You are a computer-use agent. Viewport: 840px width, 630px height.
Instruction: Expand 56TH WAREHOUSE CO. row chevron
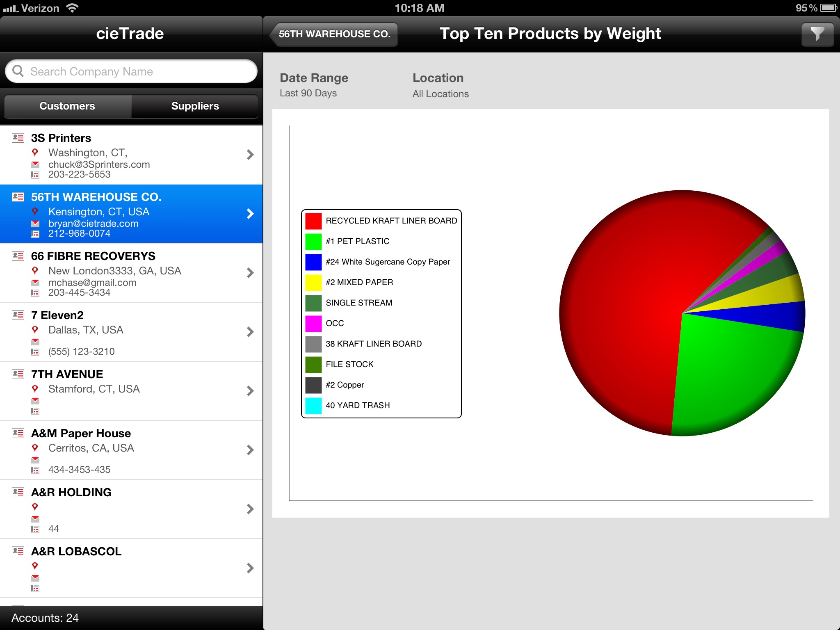(x=250, y=214)
